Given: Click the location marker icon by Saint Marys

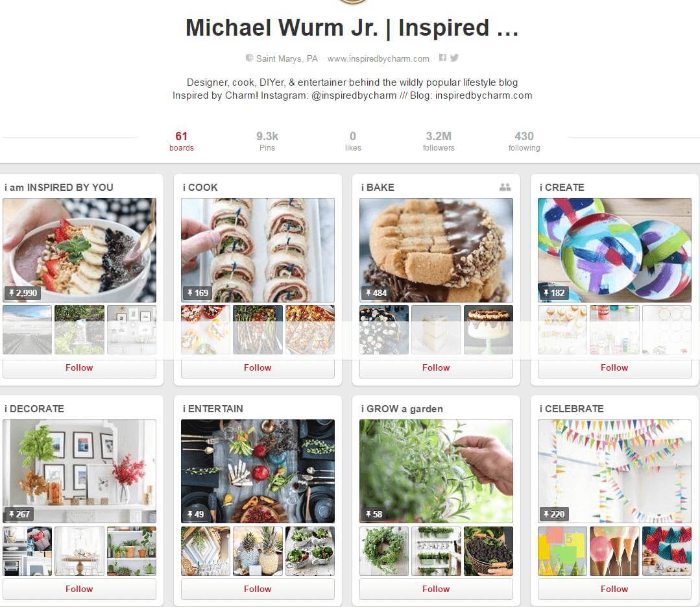Looking at the screenshot, I should click(x=250, y=58).
